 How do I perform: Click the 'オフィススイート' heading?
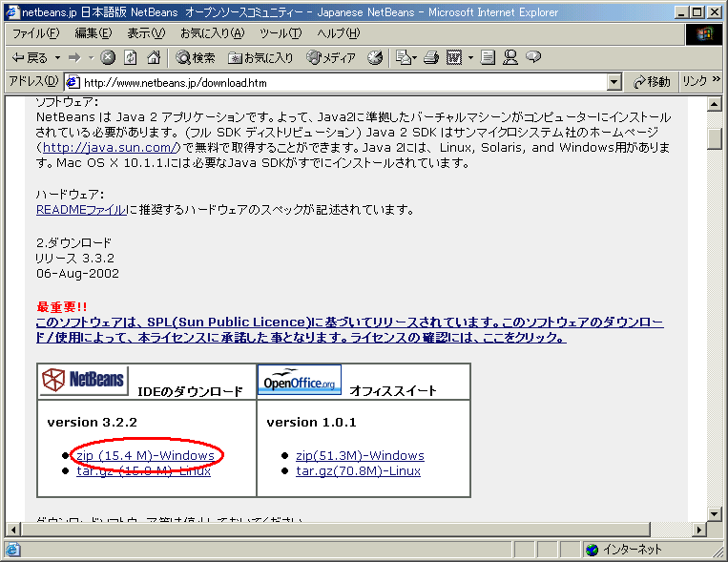pos(393,390)
